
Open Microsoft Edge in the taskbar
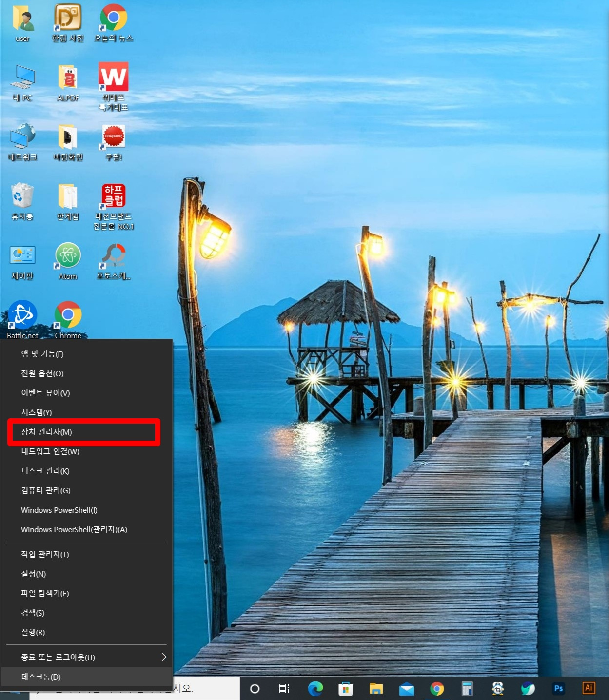[315, 688]
